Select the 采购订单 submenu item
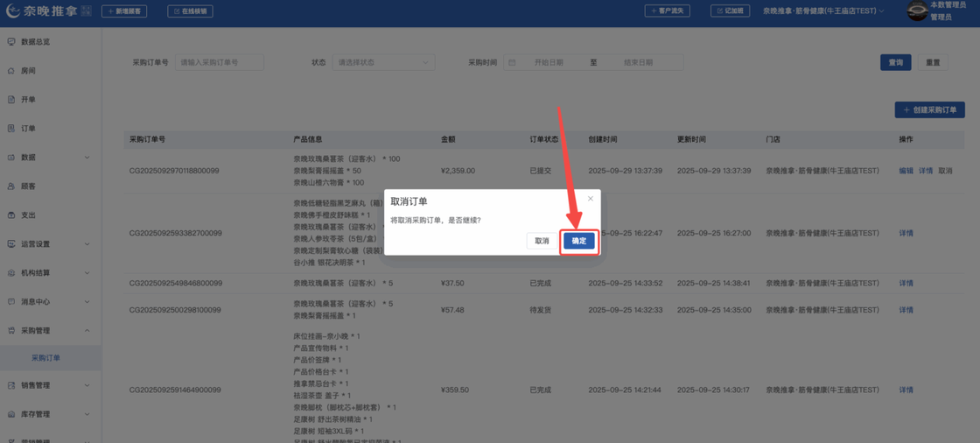This screenshot has height=443, width=980. click(51, 358)
